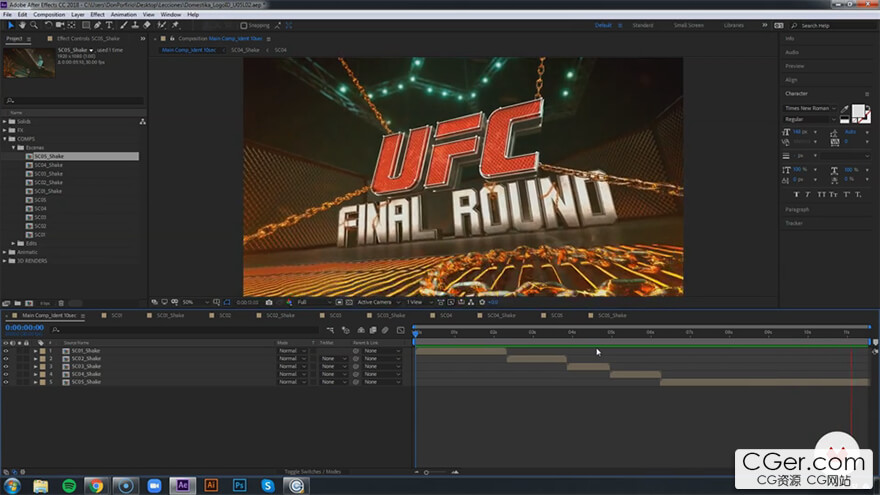Open the Active Camera dropdown
This screenshot has height=495, width=880.
point(378,302)
